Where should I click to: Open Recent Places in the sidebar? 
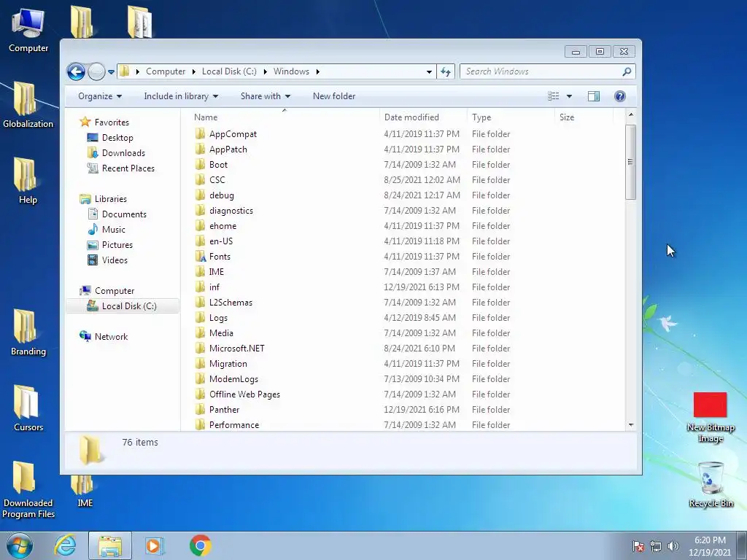(x=128, y=168)
